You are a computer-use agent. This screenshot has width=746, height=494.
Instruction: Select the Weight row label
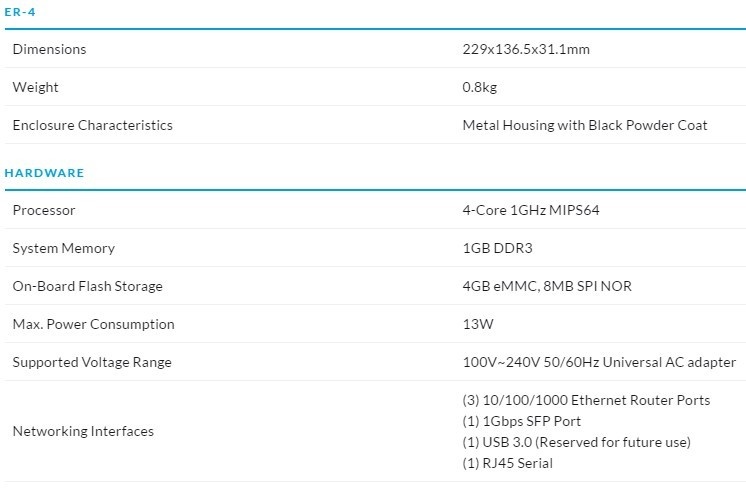(35, 87)
